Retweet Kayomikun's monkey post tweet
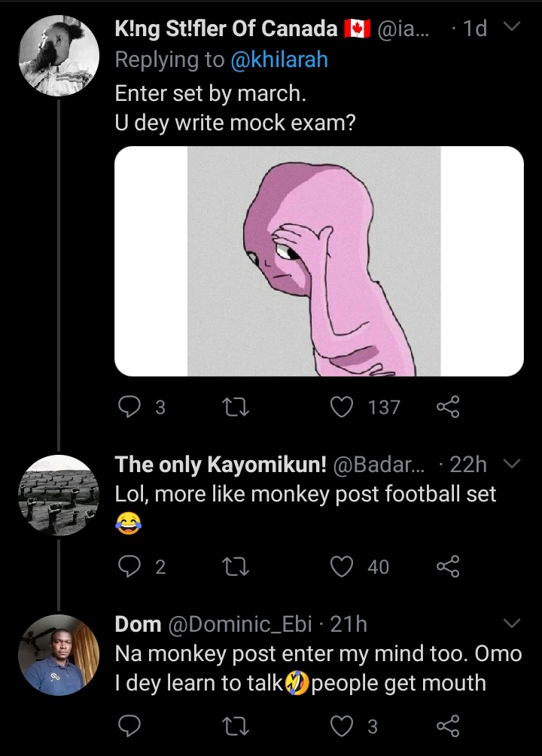This screenshot has width=542, height=756. click(x=237, y=566)
